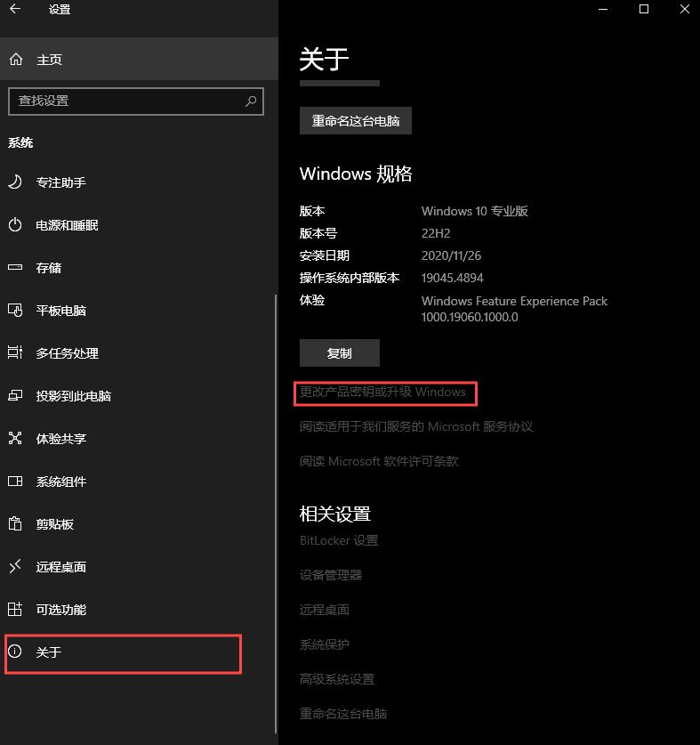Open 阅读 Microsoft 软件许可条款 link
The width and height of the screenshot is (700, 745).
(379, 461)
